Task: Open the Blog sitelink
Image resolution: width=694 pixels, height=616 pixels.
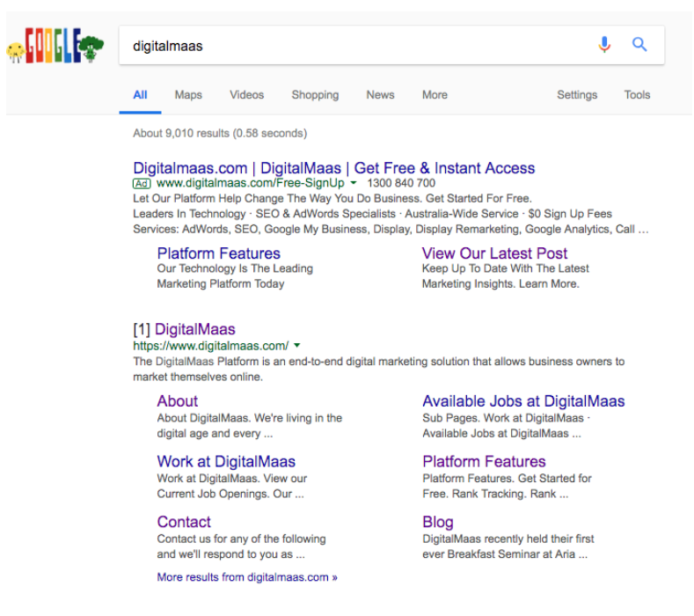Action: [x=438, y=522]
